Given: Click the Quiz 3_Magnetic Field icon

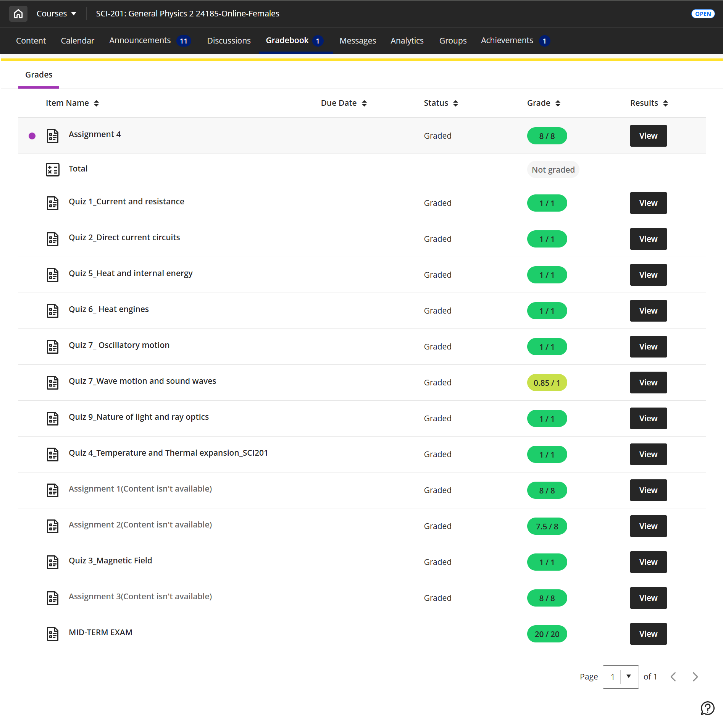Looking at the screenshot, I should click(x=53, y=562).
